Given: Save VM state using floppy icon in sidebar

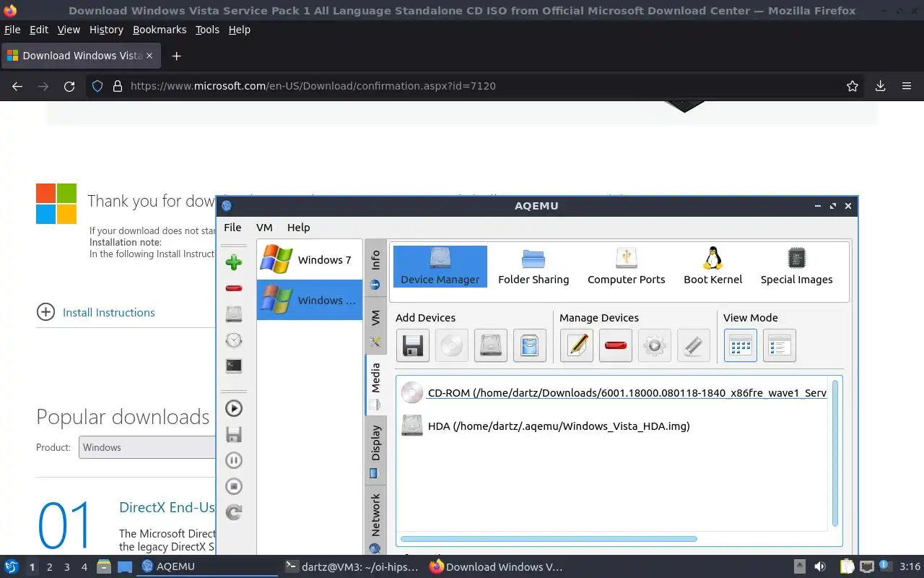Looking at the screenshot, I should tap(233, 434).
